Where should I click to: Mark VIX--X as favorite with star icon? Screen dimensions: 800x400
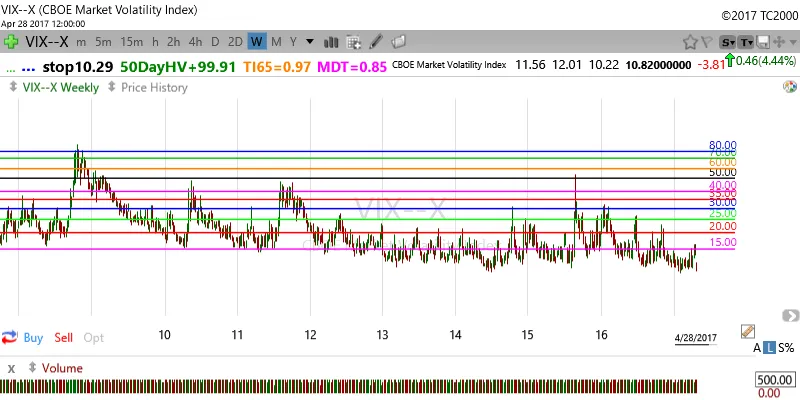[690, 42]
